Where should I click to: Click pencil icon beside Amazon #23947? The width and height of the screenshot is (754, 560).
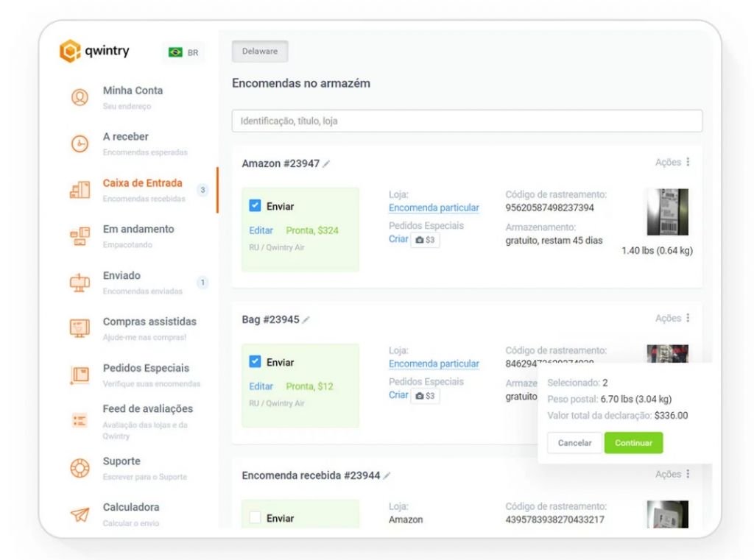tap(326, 164)
